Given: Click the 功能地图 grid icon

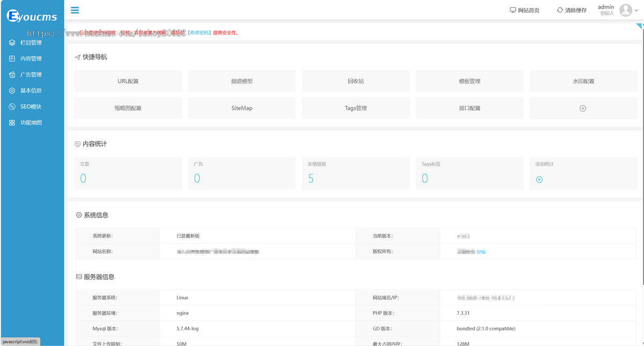Looking at the screenshot, I should point(12,122).
